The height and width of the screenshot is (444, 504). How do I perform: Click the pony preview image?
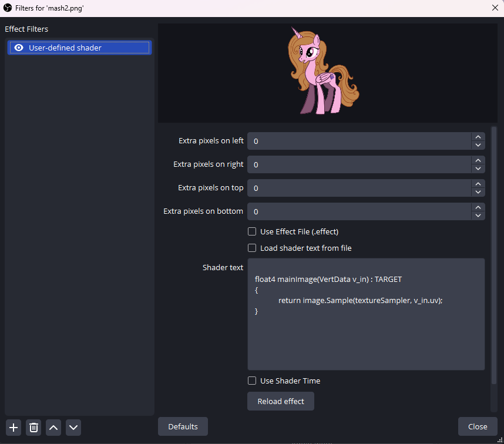click(323, 70)
